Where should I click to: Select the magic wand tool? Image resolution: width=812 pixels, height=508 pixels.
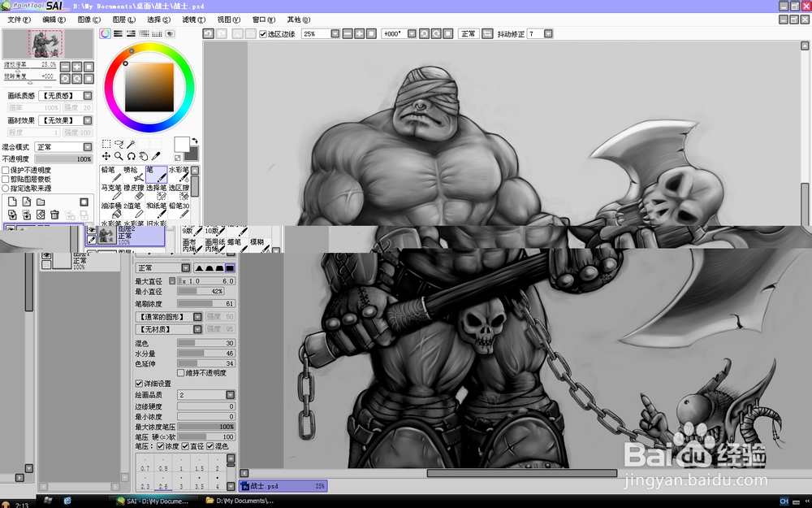click(131, 144)
